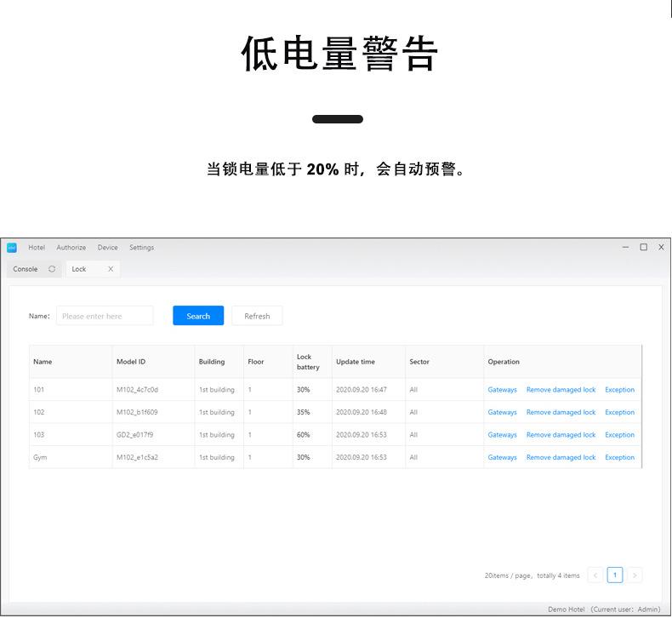
Task: Go to the previous page arrow
Action: [595, 575]
